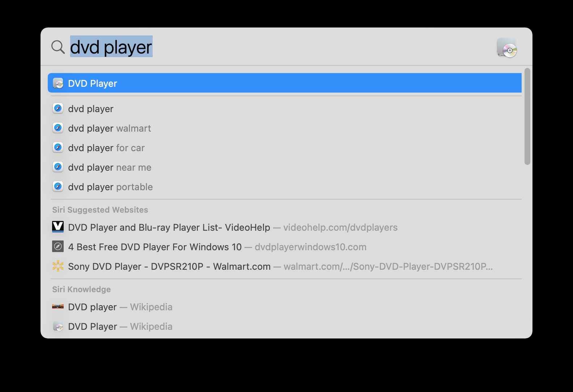Click the compass icon for dvdplayerwindows10.com
The width and height of the screenshot is (573, 392).
(x=58, y=247)
